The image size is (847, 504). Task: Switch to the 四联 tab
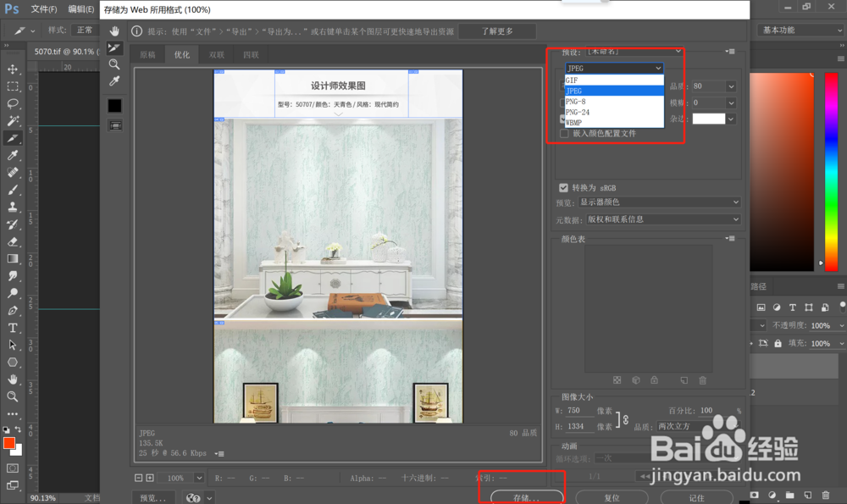(252, 54)
